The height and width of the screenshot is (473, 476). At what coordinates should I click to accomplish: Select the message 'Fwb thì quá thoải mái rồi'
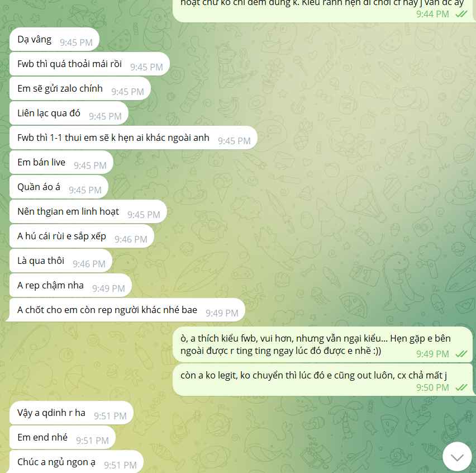coord(89,64)
